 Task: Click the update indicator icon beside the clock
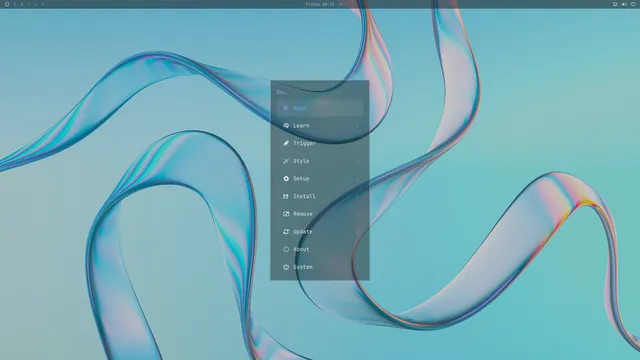pos(341,4)
